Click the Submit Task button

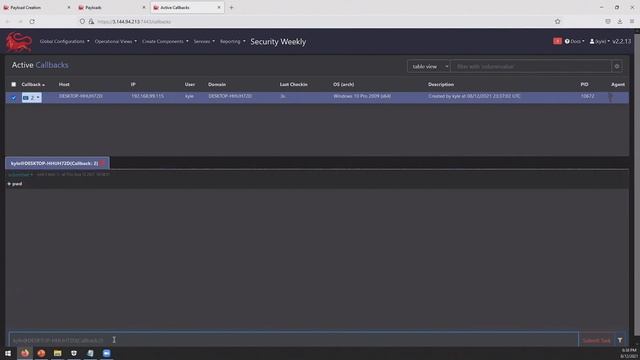click(x=596, y=340)
